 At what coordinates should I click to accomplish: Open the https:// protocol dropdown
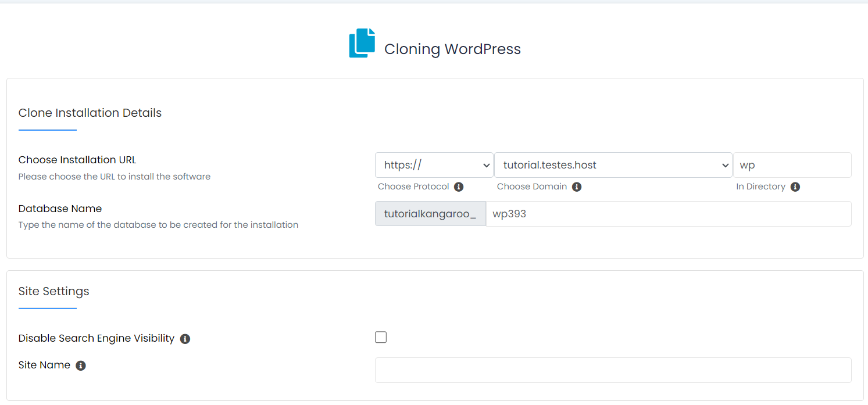(x=434, y=165)
